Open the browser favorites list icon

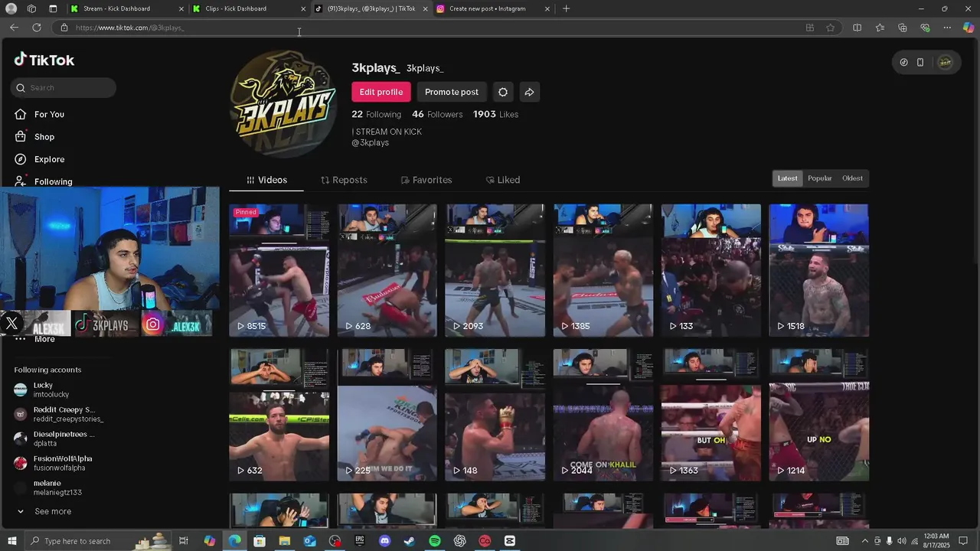(880, 28)
